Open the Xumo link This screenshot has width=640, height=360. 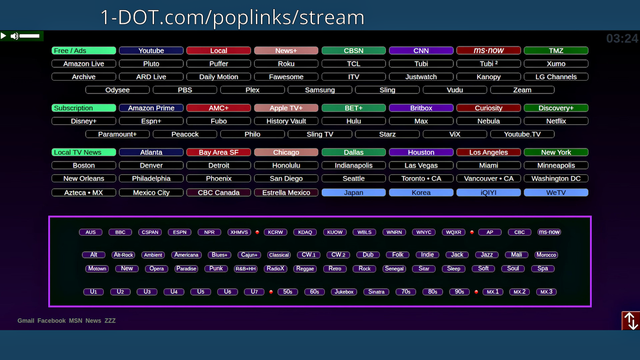556,64
